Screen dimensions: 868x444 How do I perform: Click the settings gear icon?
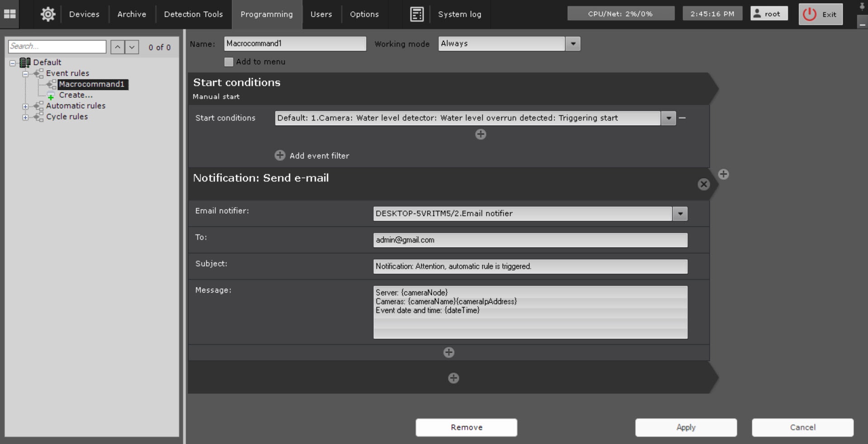click(x=48, y=14)
